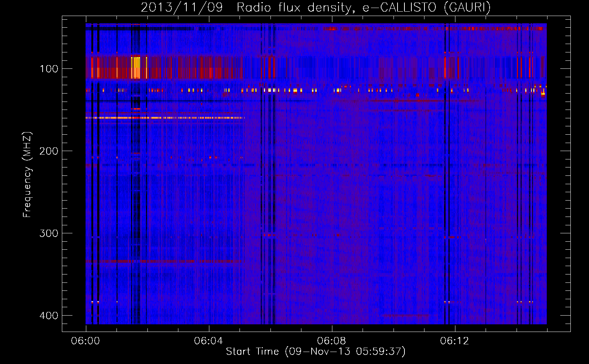
Task: Click the 100 frequency tick label
Action: (x=49, y=69)
